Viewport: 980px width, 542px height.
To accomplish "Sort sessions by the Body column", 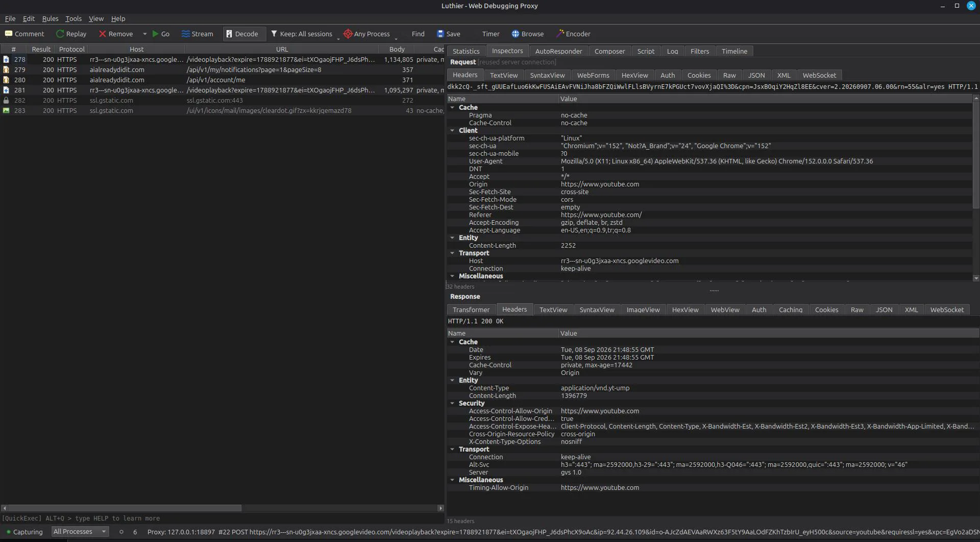I will pos(397,49).
